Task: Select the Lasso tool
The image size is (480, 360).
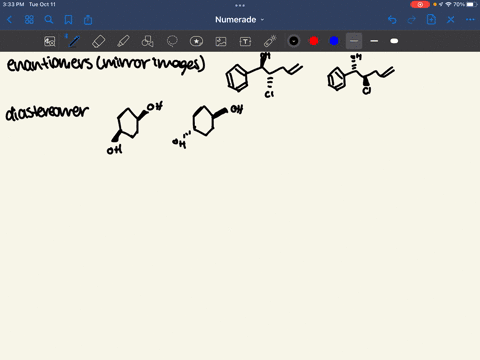Action: click(x=172, y=41)
